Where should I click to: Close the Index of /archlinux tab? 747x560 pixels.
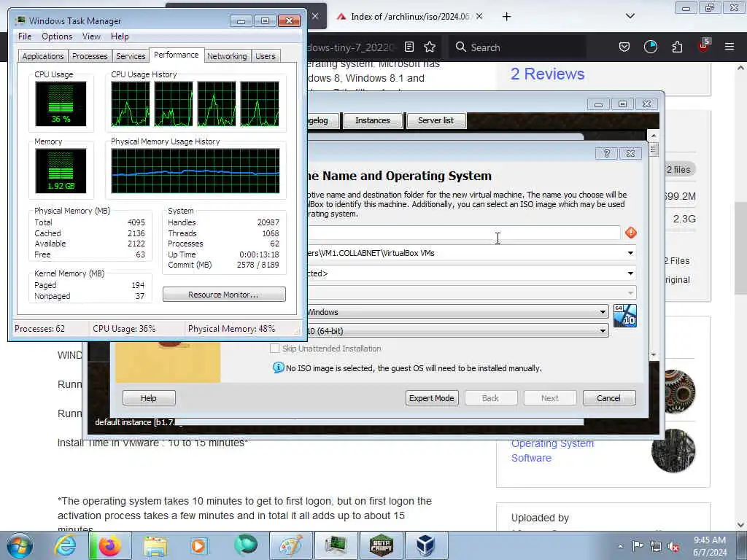(479, 16)
